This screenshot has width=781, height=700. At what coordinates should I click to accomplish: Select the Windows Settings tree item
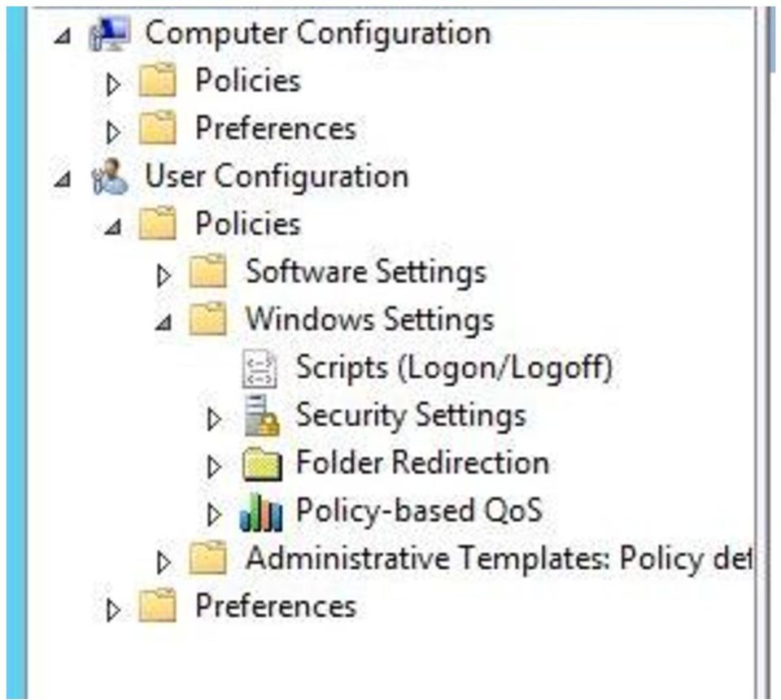[x=369, y=319]
